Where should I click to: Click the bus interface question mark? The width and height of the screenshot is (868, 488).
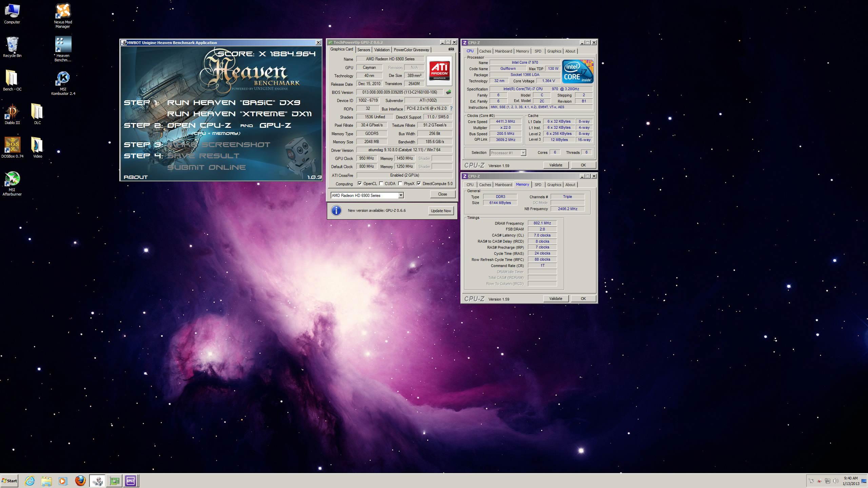coord(451,108)
